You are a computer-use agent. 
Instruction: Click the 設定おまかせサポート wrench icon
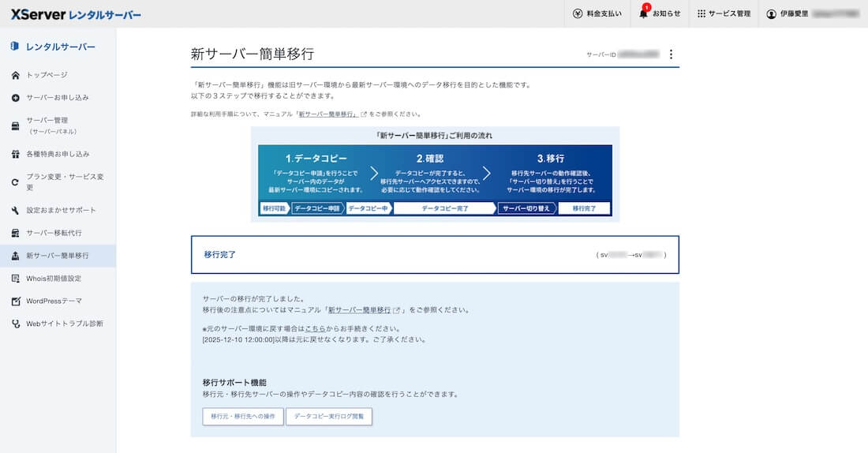(16, 211)
